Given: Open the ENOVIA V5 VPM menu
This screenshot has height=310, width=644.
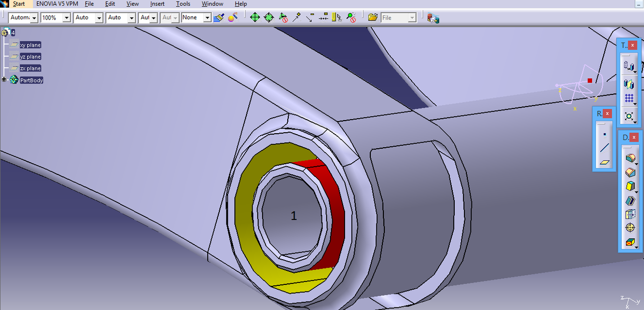Looking at the screenshot, I should pos(57,4).
